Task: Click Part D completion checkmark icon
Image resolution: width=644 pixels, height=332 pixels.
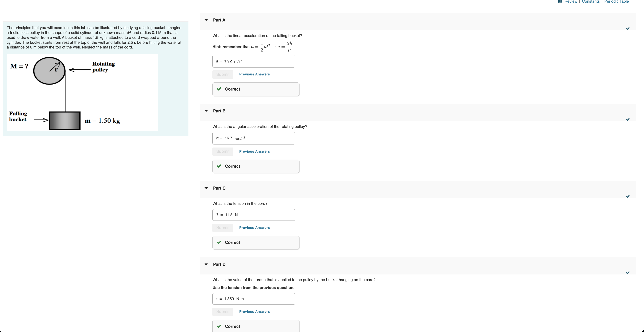Action: 628,273
